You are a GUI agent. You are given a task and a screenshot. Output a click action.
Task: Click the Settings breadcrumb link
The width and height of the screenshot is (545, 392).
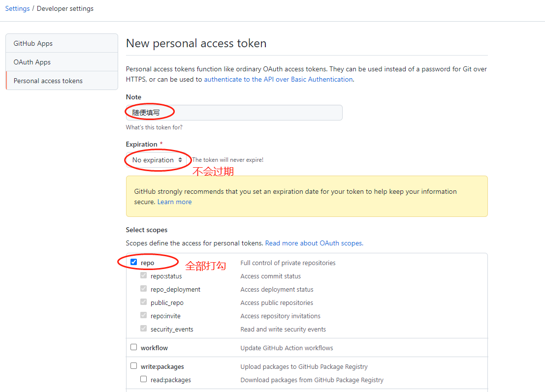pos(17,8)
